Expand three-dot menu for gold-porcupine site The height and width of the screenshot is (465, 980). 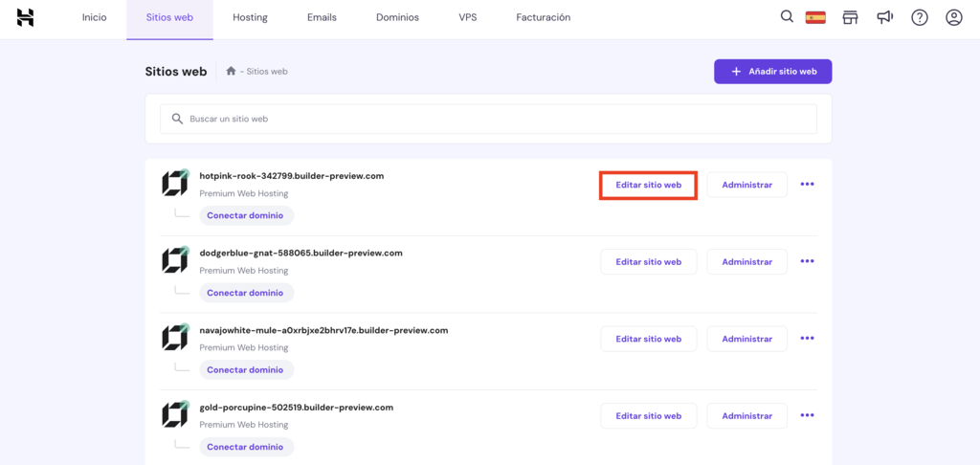coord(807,415)
